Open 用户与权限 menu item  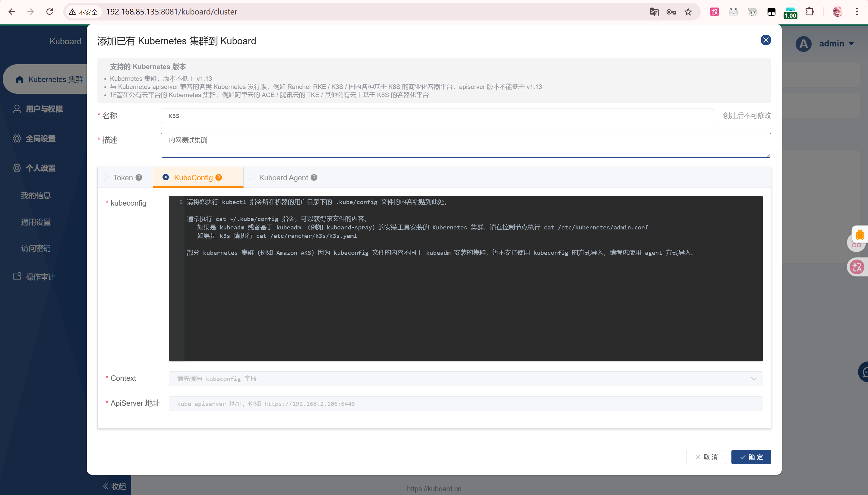coord(44,109)
